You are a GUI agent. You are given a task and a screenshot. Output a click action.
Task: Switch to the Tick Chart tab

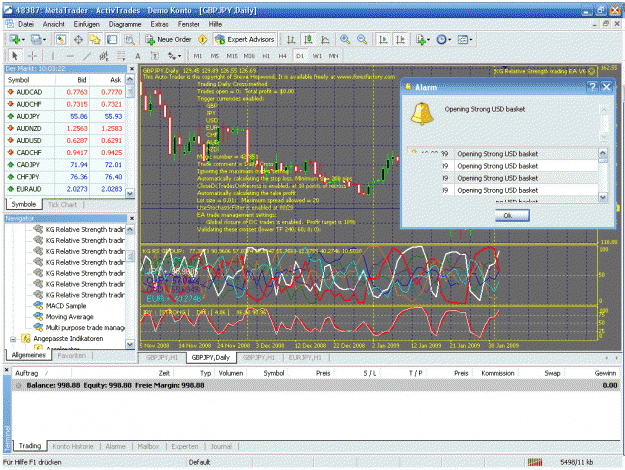pos(62,205)
